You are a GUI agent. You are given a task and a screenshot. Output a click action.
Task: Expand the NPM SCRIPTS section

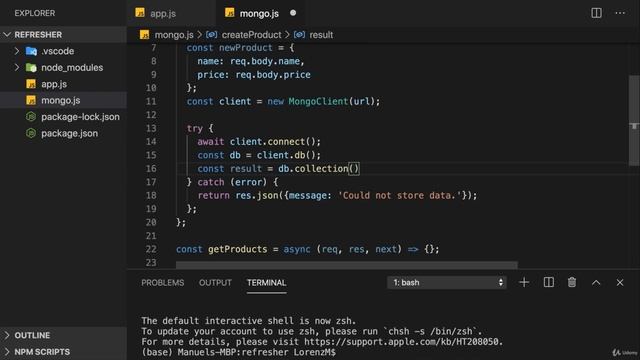(63, 352)
